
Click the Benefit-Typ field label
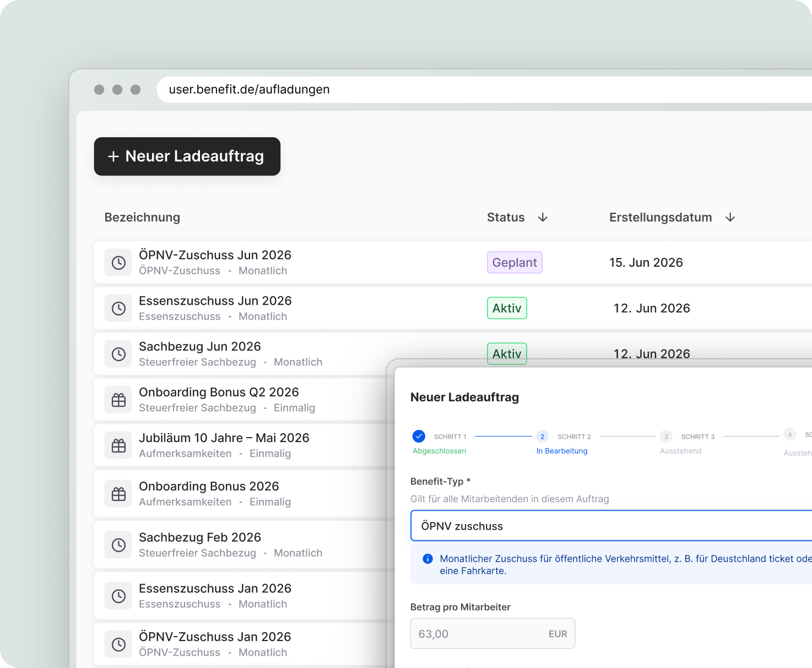440,481
